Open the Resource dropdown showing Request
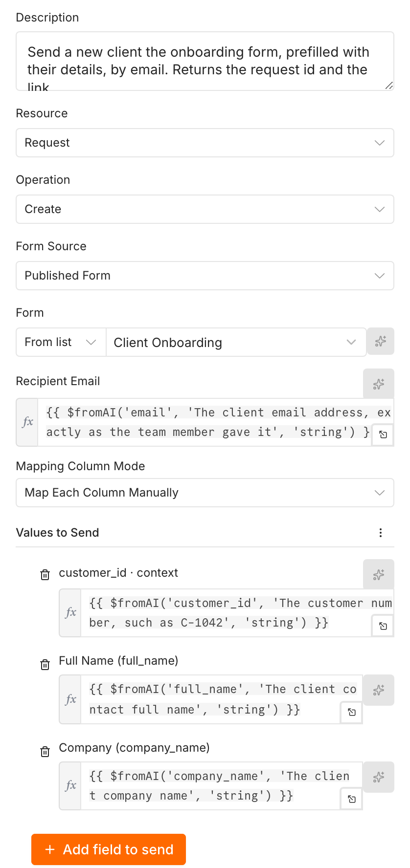Screen dimensions: 410x868 coord(205,143)
